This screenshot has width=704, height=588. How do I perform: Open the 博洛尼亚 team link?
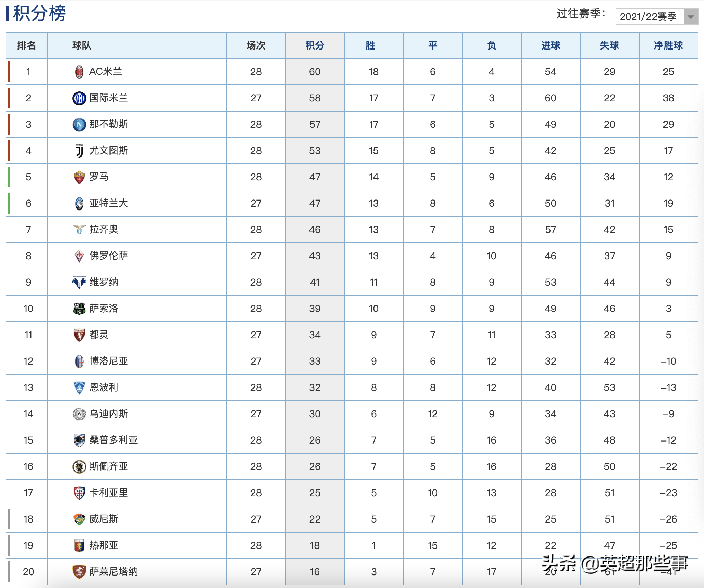(x=109, y=361)
